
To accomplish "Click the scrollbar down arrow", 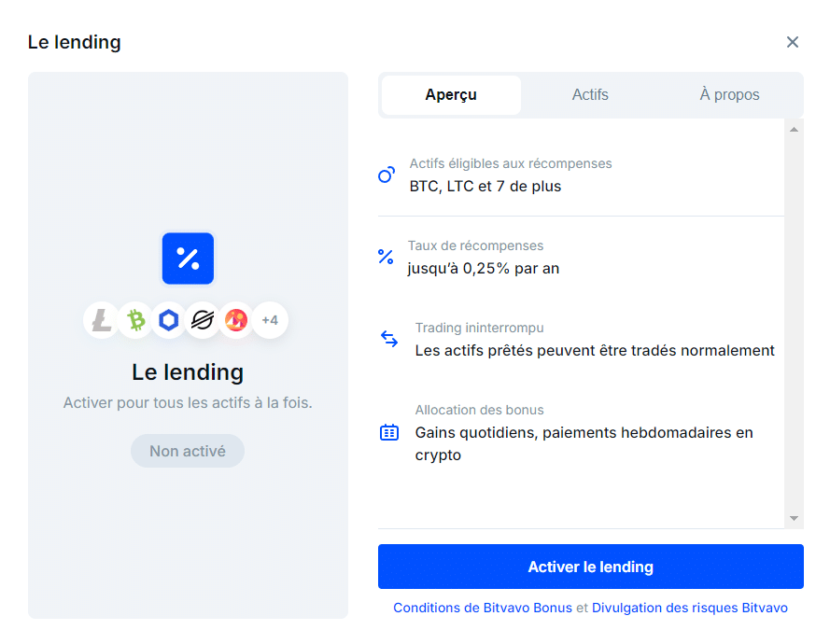I will [x=794, y=518].
